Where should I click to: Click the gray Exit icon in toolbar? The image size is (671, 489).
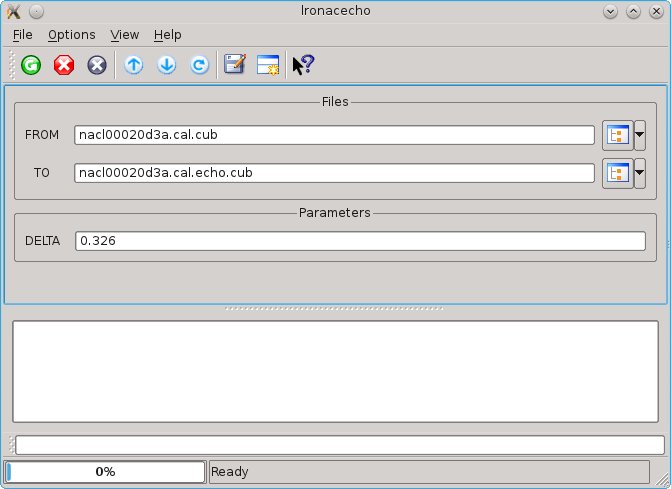tap(97, 65)
